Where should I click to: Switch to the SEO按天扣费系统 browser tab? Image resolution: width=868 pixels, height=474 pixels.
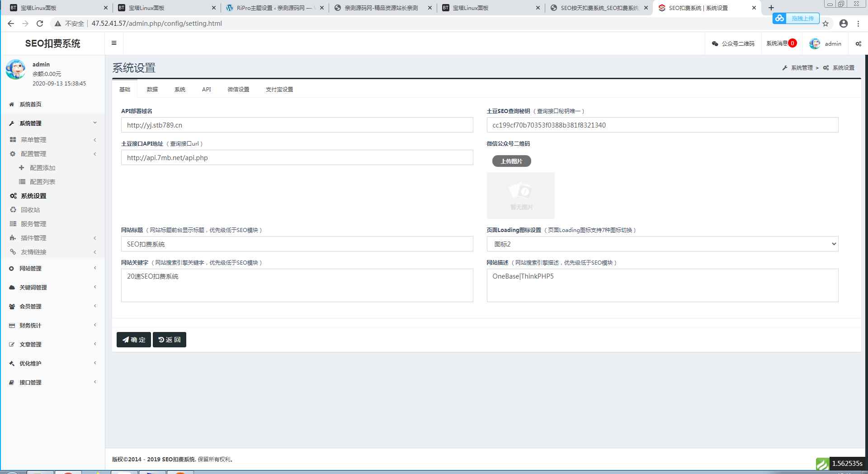click(x=599, y=8)
